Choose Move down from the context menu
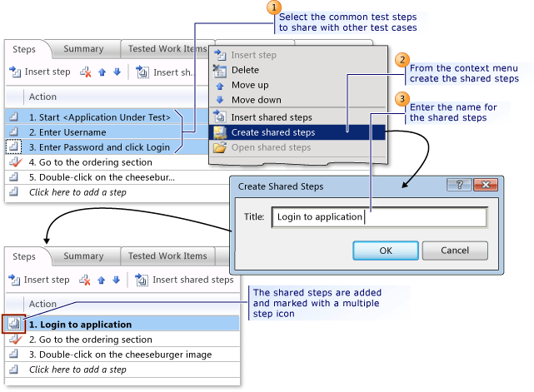The width and height of the screenshot is (534, 392). coord(255,101)
